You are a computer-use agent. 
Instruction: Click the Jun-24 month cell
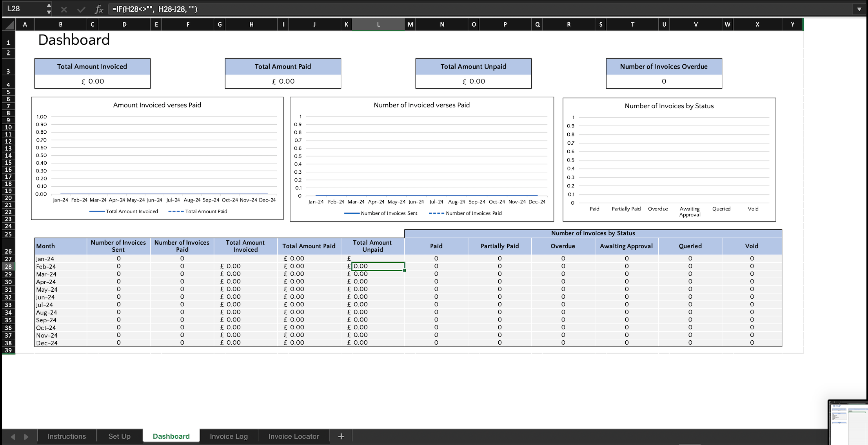coord(60,297)
